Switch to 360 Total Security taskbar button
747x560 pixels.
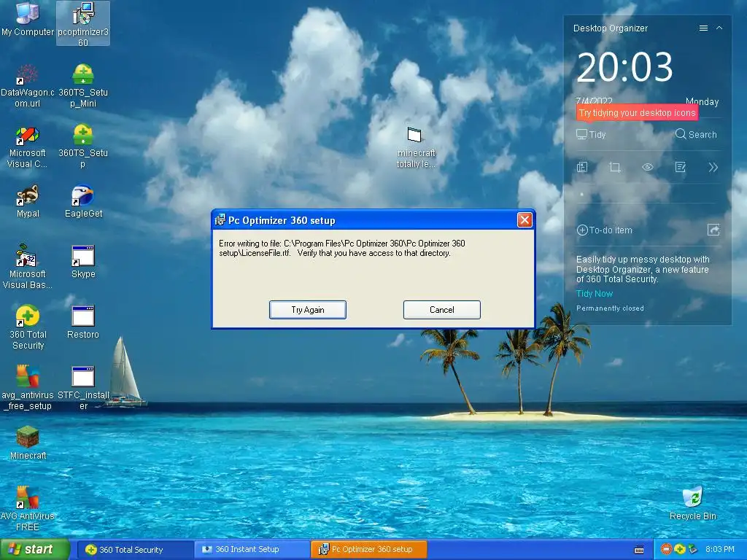point(135,550)
